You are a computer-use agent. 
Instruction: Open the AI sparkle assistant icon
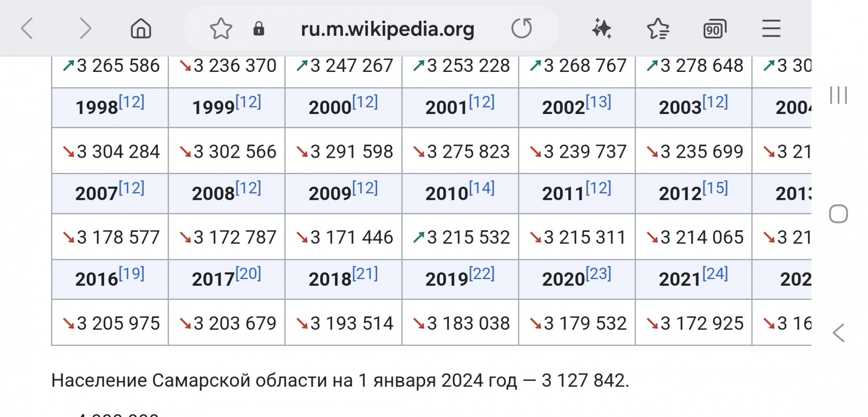tap(602, 28)
